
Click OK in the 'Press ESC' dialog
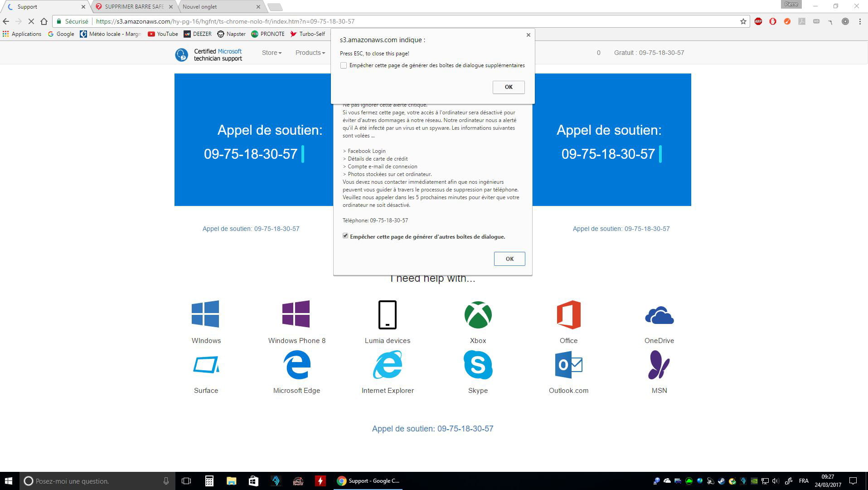(x=509, y=87)
